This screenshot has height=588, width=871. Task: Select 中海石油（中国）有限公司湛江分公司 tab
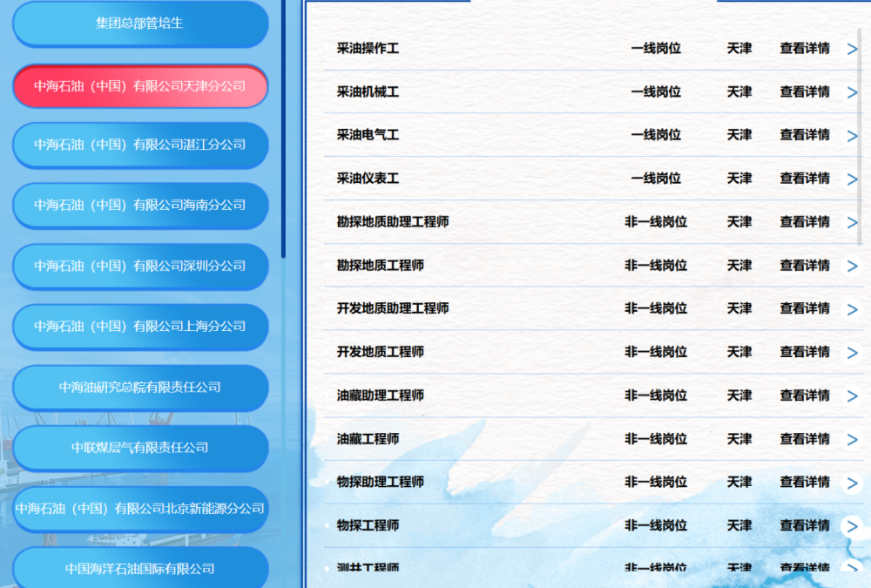click(139, 145)
